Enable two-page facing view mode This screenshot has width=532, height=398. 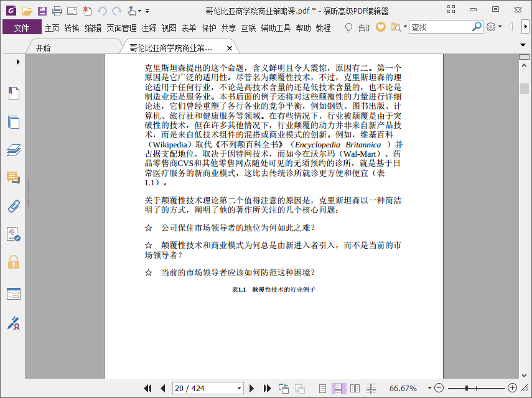click(355, 389)
